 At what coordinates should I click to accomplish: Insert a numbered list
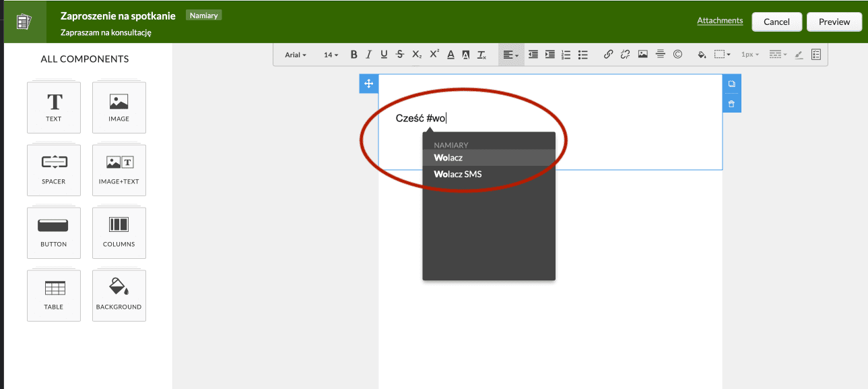click(x=566, y=55)
